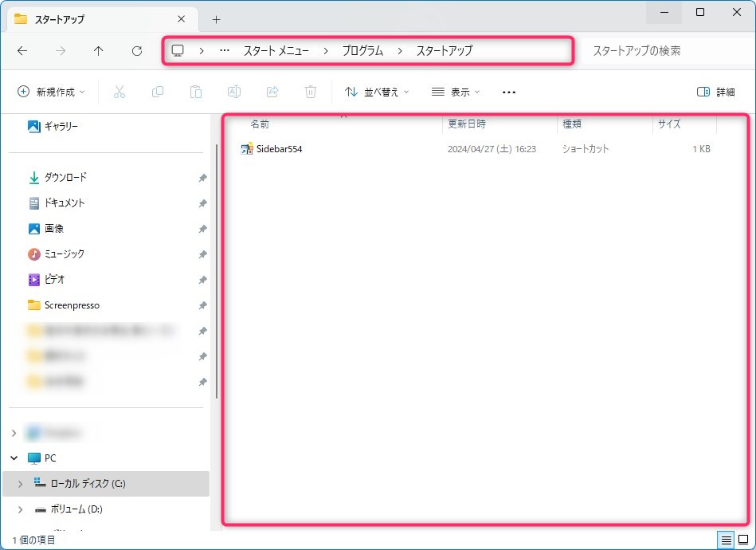
Task: Open the 並べ替え sort dropdown
Action: tap(377, 92)
